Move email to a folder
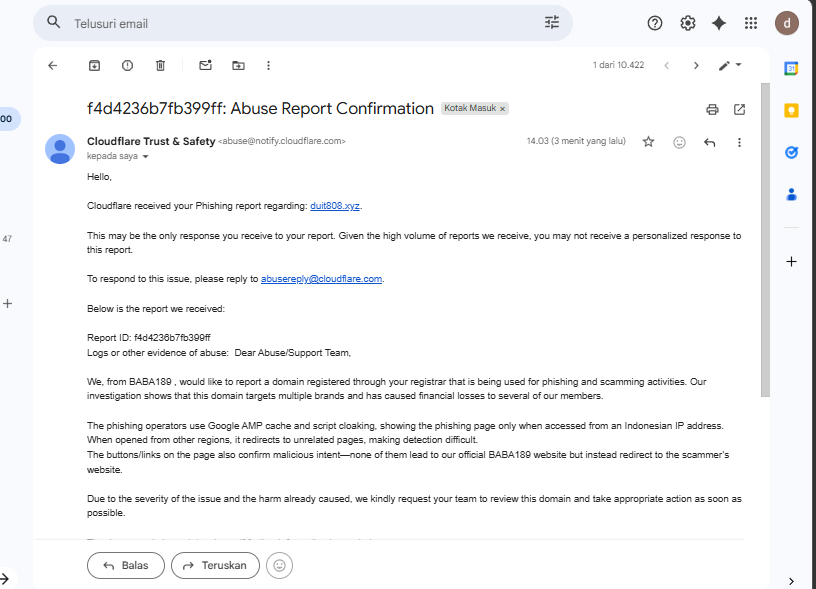The height and width of the screenshot is (589, 816). [238, 66]
